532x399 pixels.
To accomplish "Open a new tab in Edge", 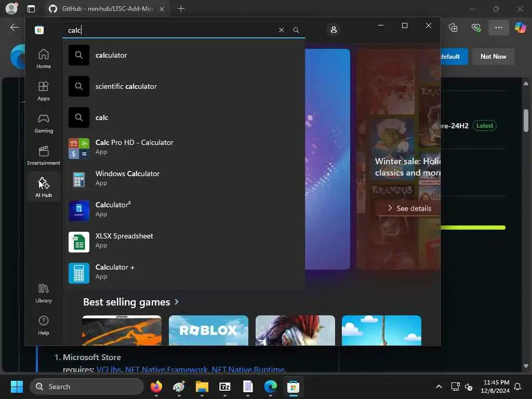I will [x=181, y=9].
